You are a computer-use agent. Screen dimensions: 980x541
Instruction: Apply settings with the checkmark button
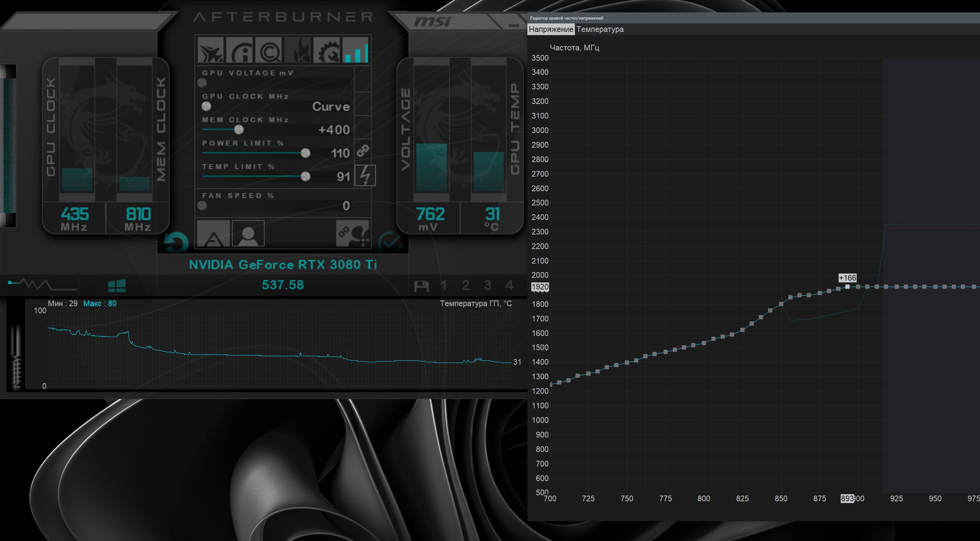[x=390, y=242]
